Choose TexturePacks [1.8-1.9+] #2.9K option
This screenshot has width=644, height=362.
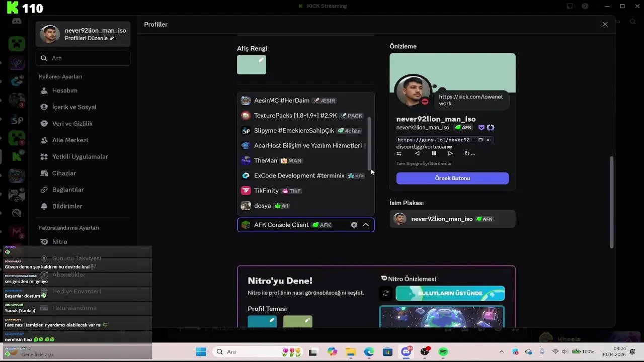tap(306, 116)
